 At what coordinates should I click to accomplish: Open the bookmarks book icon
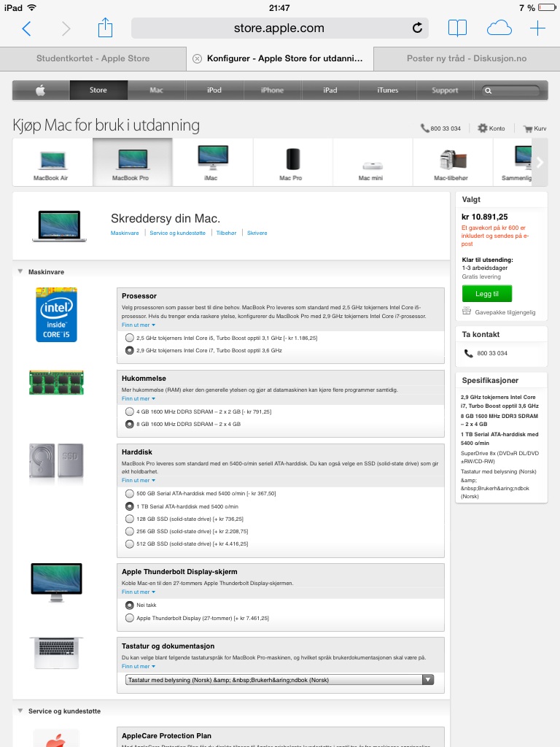pyautogui.click(x=457, y=28)
